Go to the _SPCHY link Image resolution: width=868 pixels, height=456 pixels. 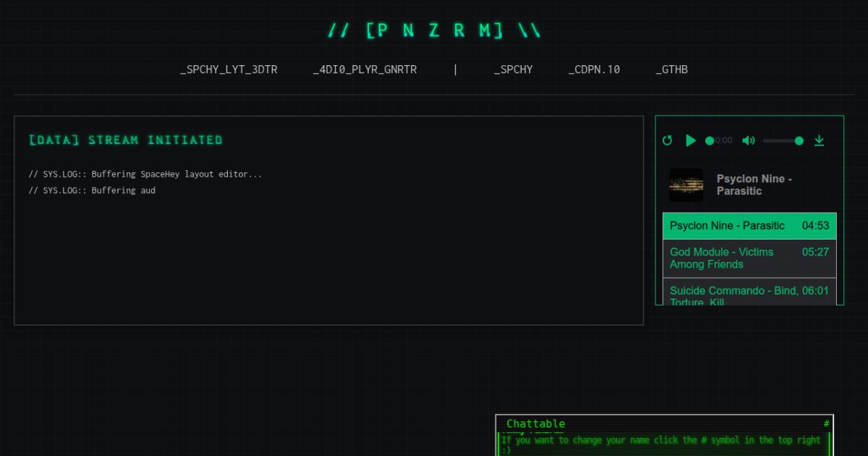[x=513, y=70]
